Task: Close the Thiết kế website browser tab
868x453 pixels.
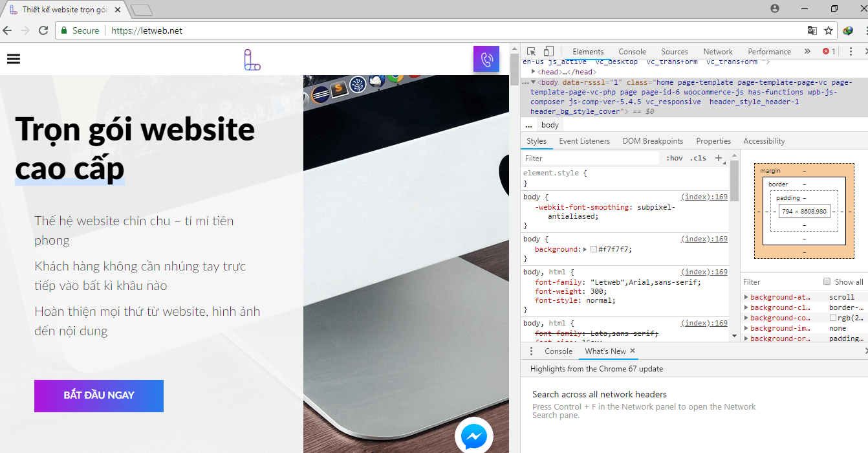Action: (118, 10)
